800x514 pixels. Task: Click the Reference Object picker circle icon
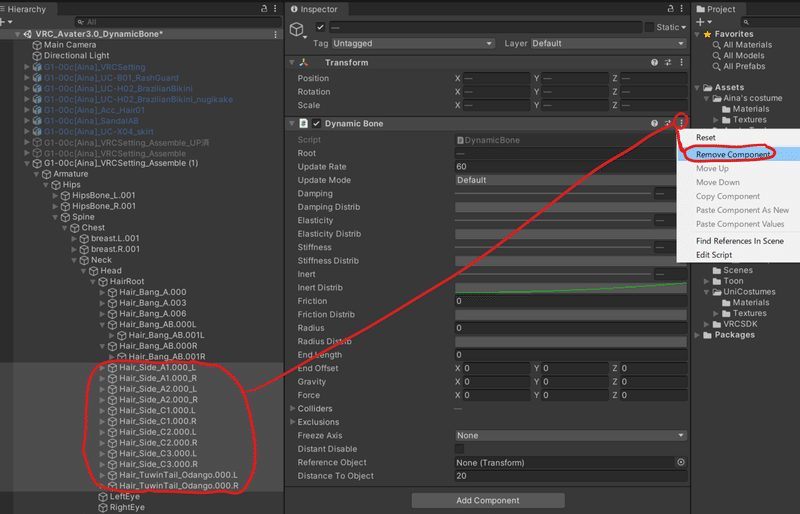click(681, 462)
